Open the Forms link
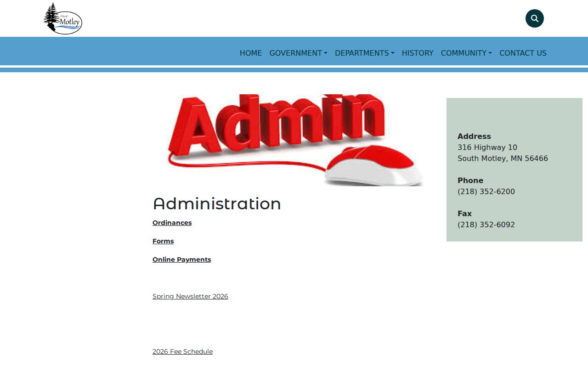This screenshot has width=588, height=368. (x=163, y=241)
